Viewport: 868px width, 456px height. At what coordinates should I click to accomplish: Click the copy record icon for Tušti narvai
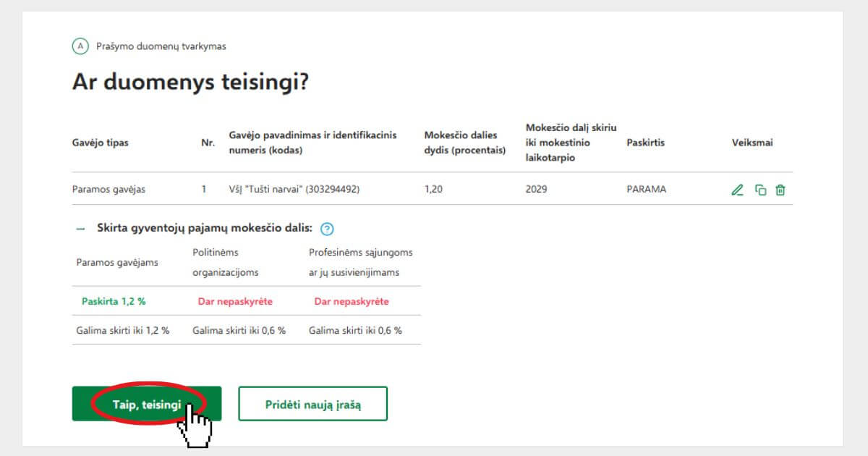[x=760, y=190]
